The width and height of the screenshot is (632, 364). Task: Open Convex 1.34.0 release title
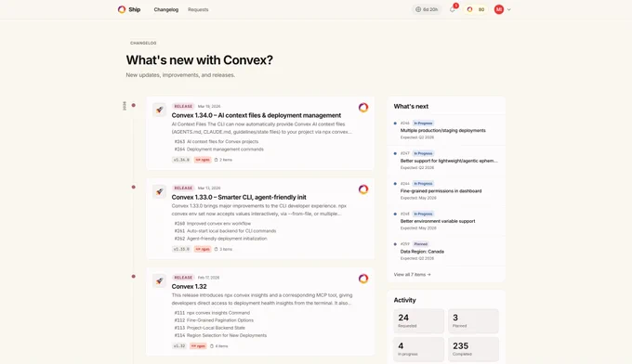pyautogui.click(x=257, y=115)
